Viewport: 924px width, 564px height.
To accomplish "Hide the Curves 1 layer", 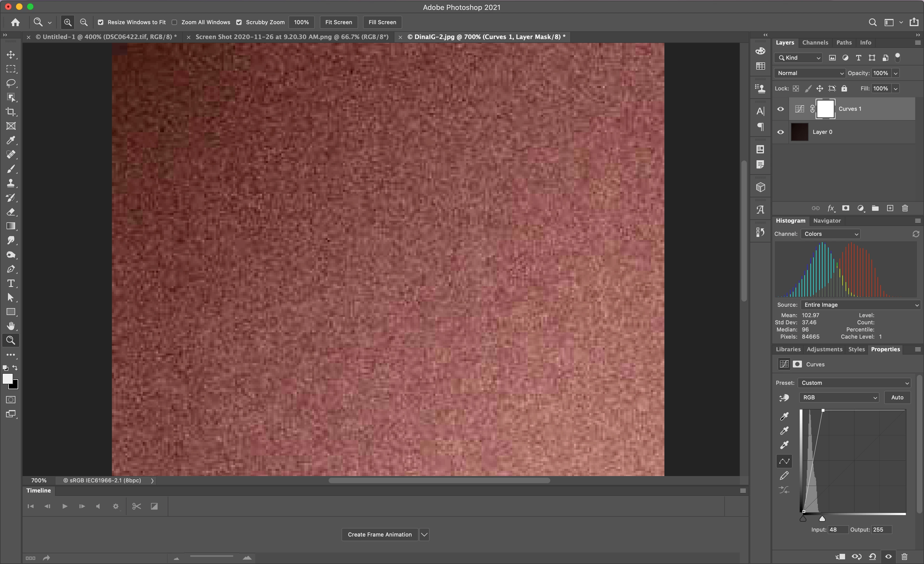I will coord(780,109).
